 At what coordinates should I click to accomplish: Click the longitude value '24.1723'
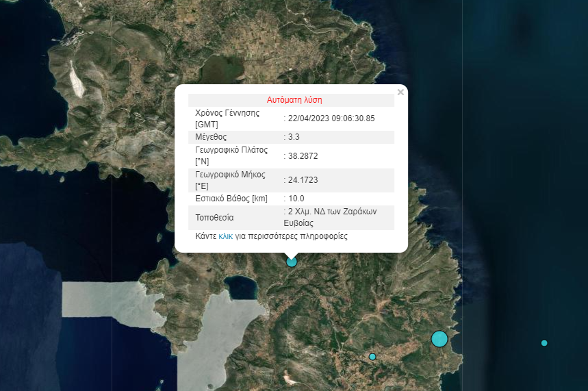[x=303, y=180]
